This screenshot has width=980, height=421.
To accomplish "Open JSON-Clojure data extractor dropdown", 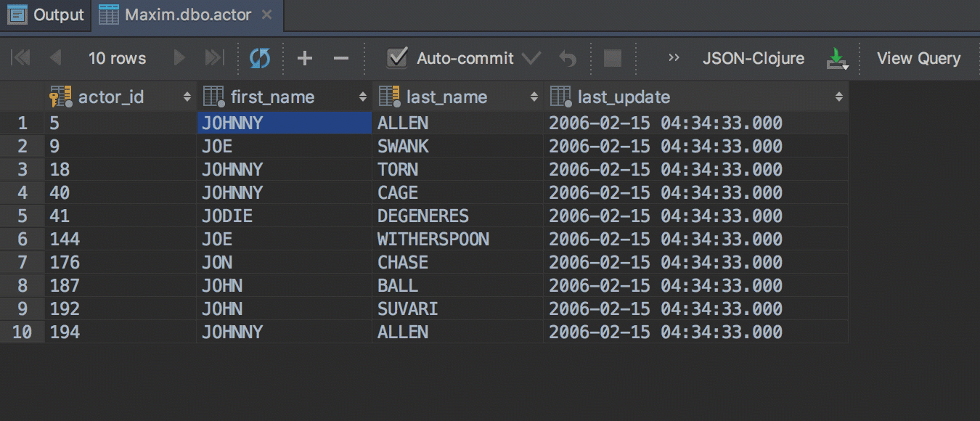I will tap(754, 58).
